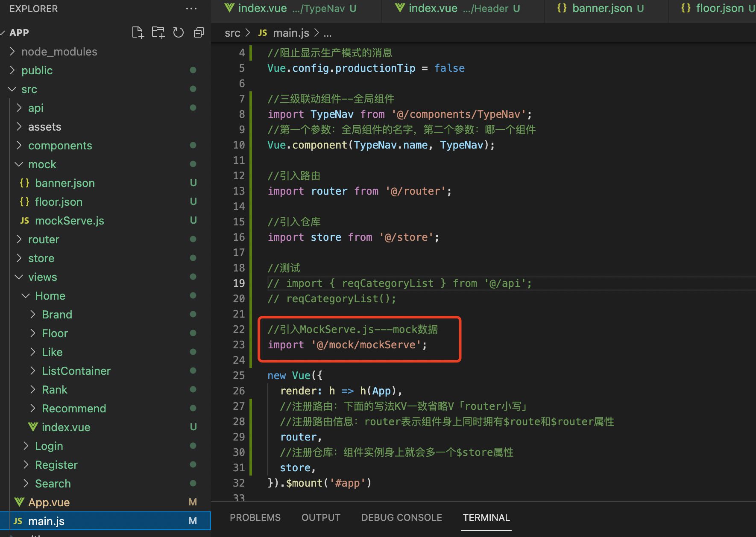Click the JS icon of main.js in tree
Viewport: 756px width, 537px height.
(18, 521)
